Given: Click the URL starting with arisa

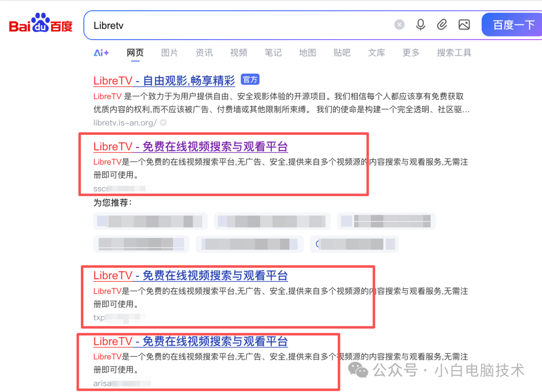Looking at the screenshot, I should point(121,383).
